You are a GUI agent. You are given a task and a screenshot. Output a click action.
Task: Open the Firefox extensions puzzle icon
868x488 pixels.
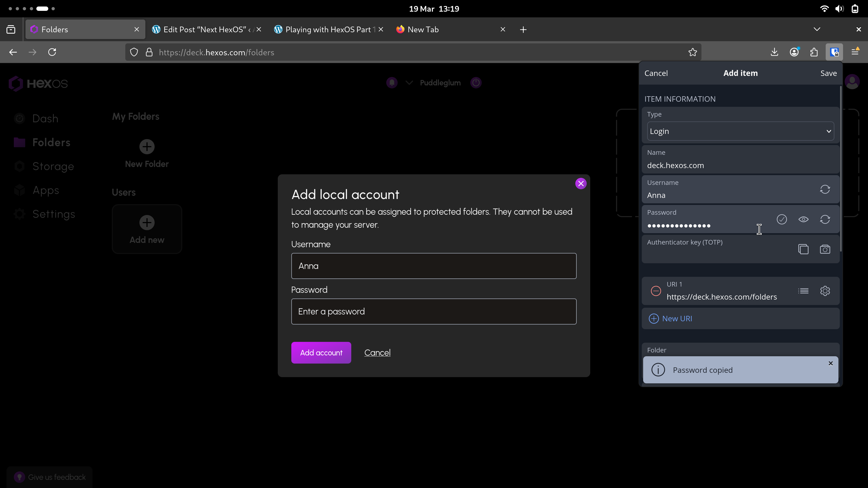[x=814, y=52]
